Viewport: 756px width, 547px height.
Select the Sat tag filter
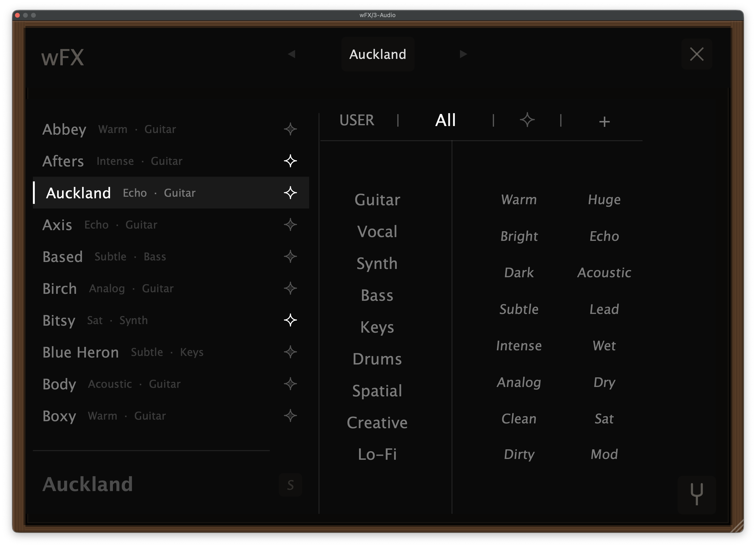tap(604, 419)
